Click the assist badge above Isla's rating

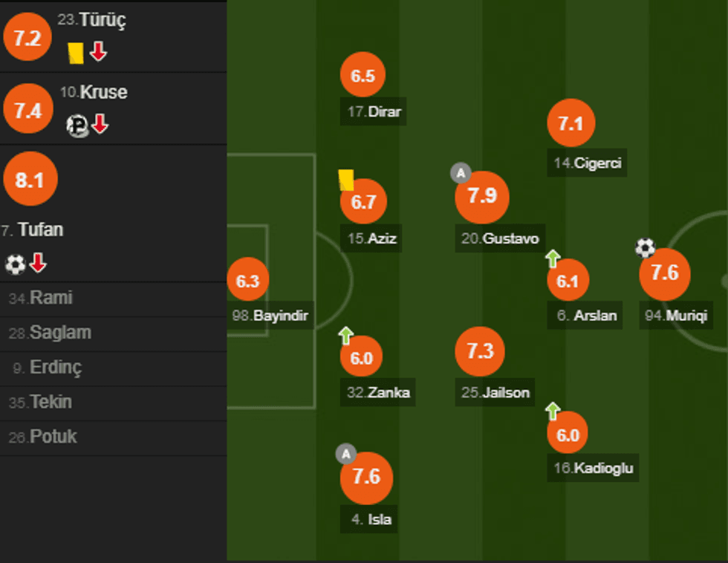345,452
